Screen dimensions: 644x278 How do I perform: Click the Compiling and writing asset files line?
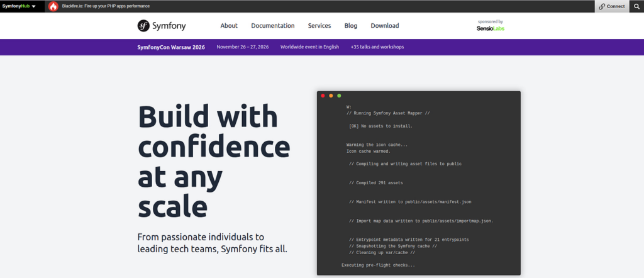[406, 164]
